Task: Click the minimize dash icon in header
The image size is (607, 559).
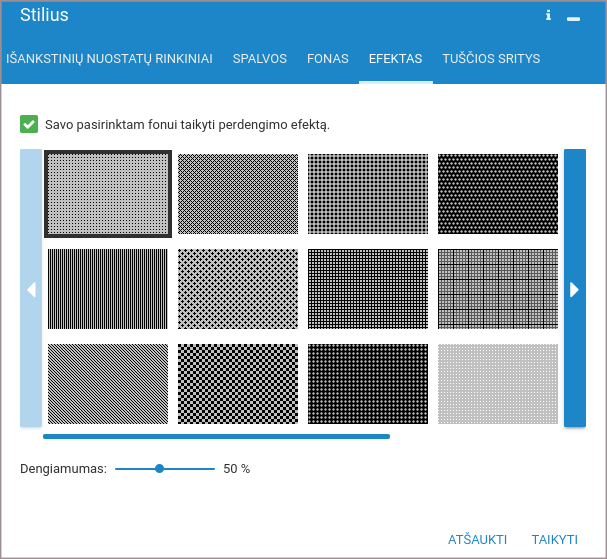Action: (x=573, y=18)
